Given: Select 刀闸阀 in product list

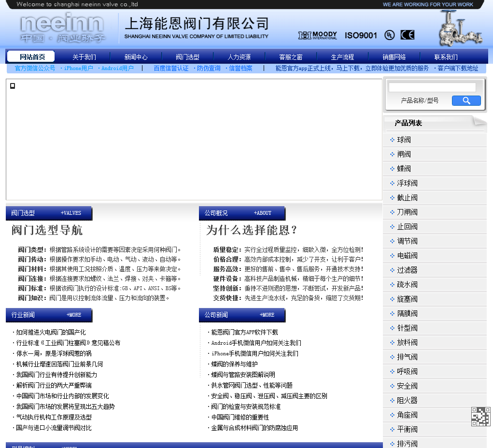Looking at the screenshot, I should [407, 212].
